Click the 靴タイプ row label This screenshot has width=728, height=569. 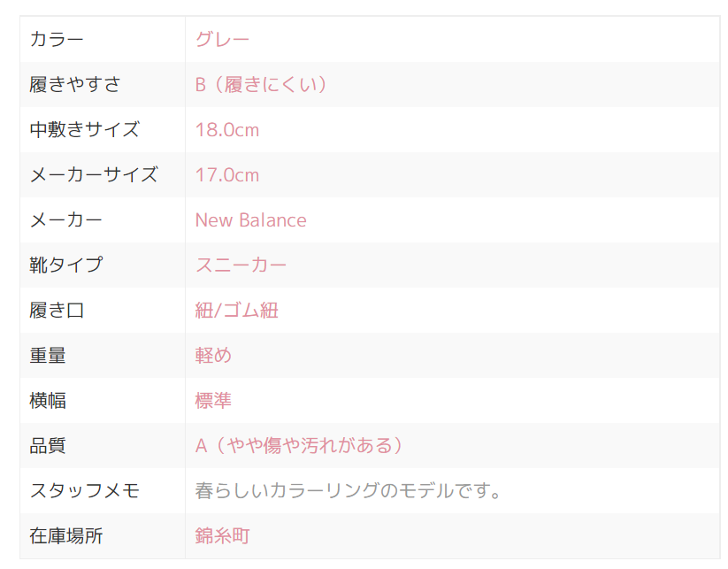[65, 265]
